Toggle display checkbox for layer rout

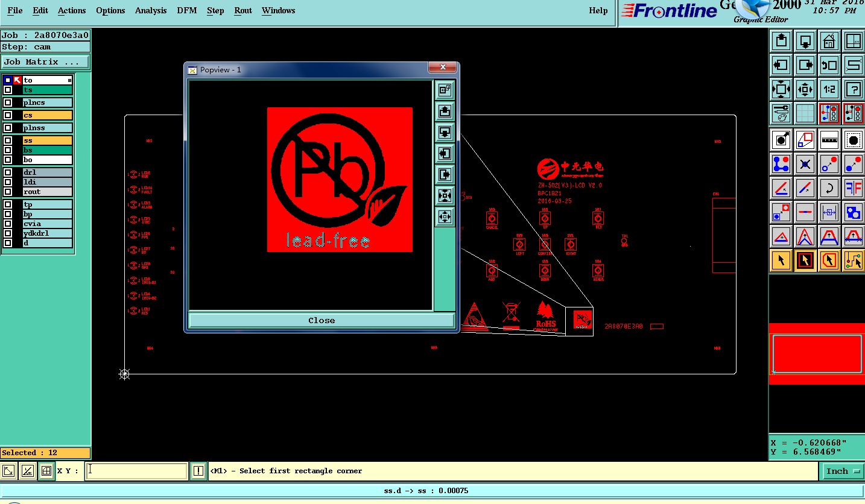pyautogui.click(x=7, y=192)
